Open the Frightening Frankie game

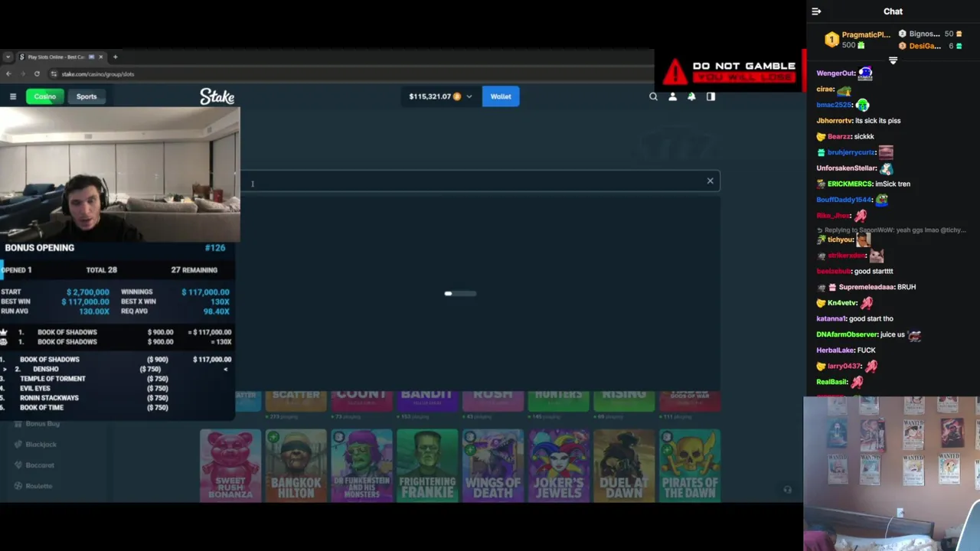pos(427,465)
